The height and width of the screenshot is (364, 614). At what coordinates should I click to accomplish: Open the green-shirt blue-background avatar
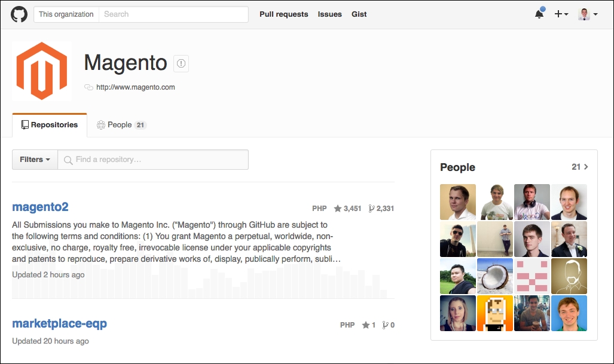pyautogui.click(x=569, y=313)
